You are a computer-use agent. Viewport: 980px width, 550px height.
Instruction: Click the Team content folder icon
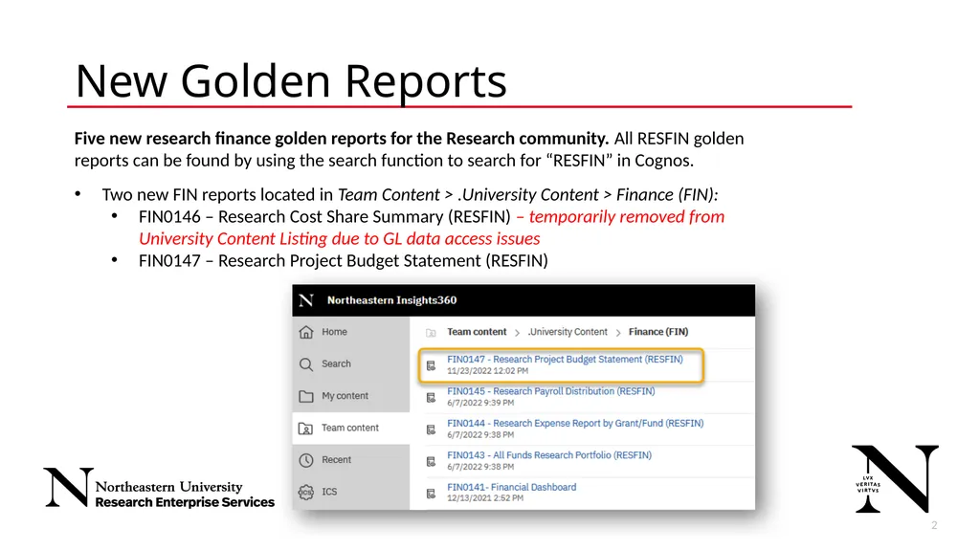(x=305, y=429)
